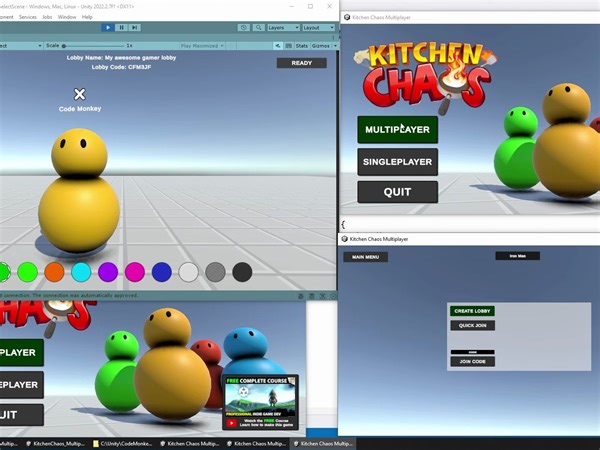Click READY in the Unity Game view

[302, 63]
